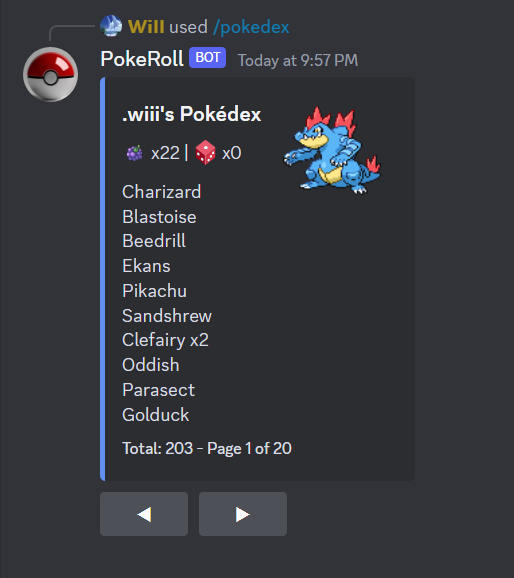Open the Feraligatr sprite thumbnail
Viewport: 514px width, 578px height.
pyautogui.click(x=331, y=150)
